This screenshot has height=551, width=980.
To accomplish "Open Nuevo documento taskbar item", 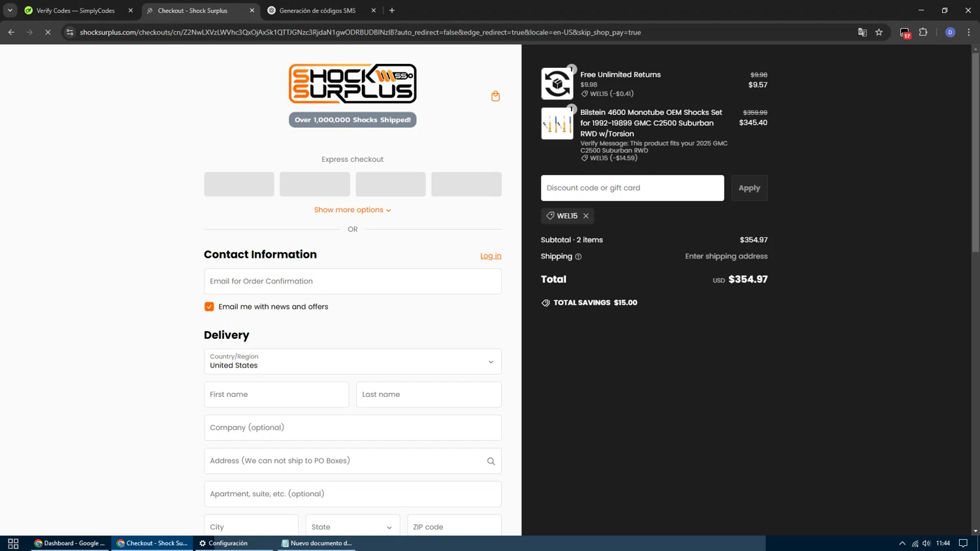I will point(316,543).
